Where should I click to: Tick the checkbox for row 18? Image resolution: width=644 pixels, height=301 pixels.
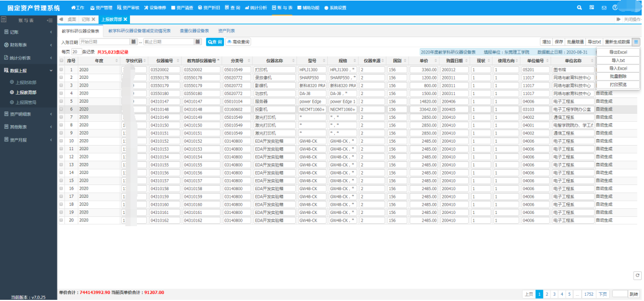point(61,204)
